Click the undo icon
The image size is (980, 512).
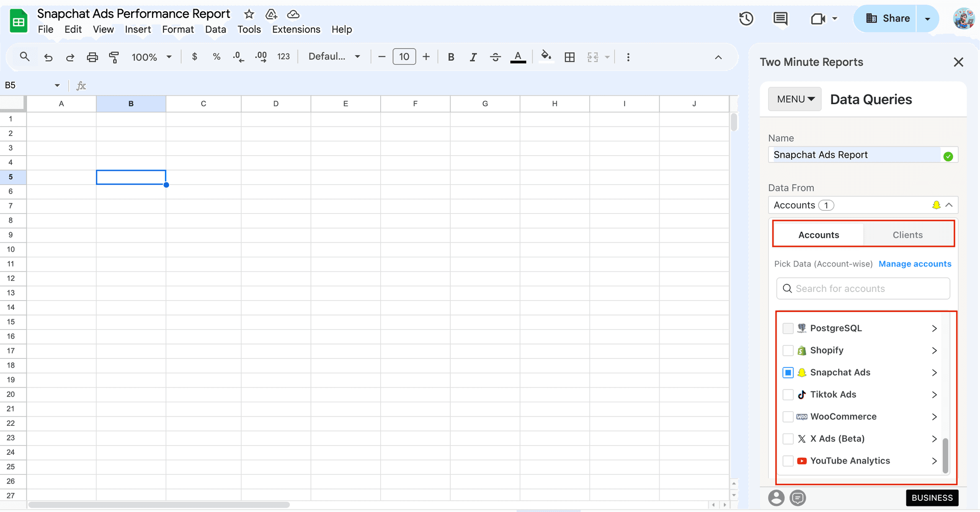coord(48,57)
